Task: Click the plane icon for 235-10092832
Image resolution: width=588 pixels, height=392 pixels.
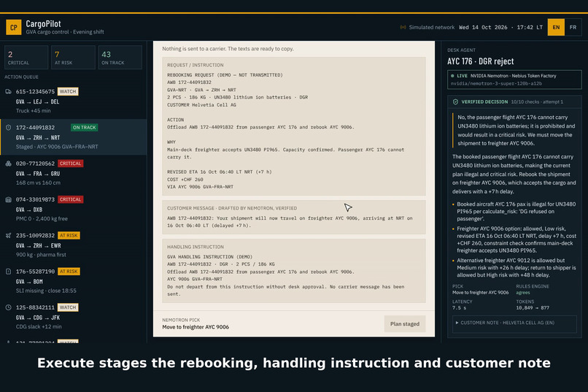Action: [x=8, y=236]
